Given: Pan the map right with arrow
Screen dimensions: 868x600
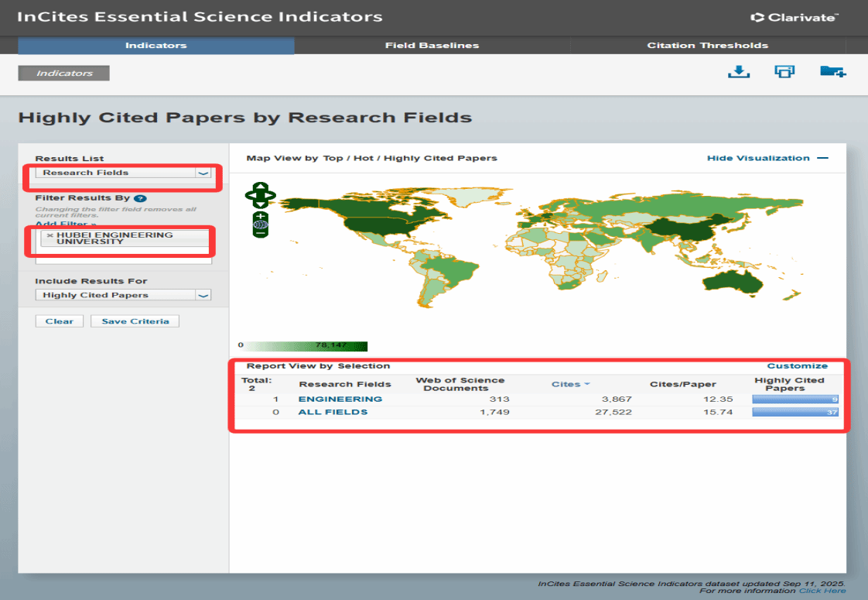Looking at the screenshot, I should click(270, 195).
